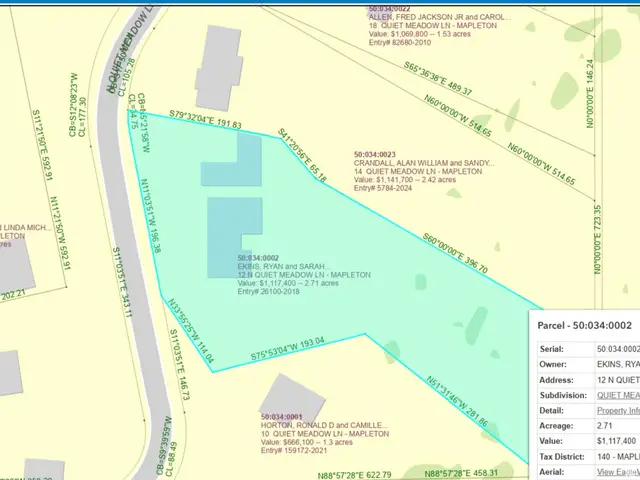The image size is (640, 480).
Task: Click the popup owner value 'EKINS, RYA...'
Action: 618,364
